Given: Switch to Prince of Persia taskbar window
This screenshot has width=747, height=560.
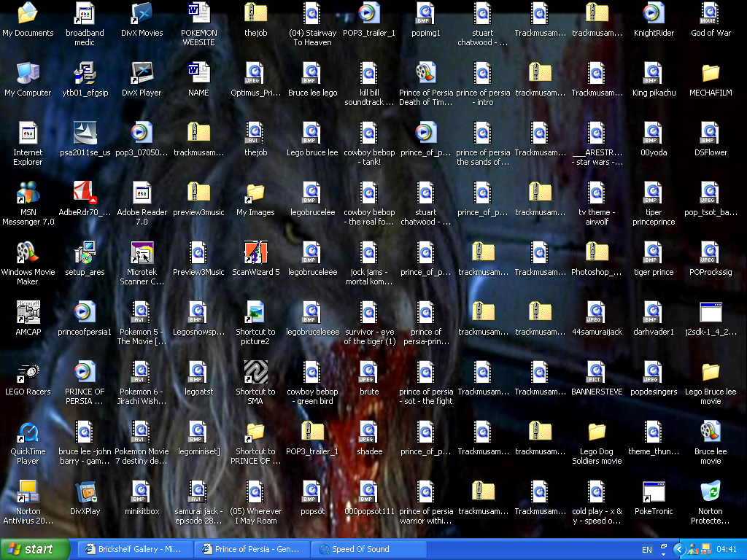Looking at the screenshot, I should 252,550.
